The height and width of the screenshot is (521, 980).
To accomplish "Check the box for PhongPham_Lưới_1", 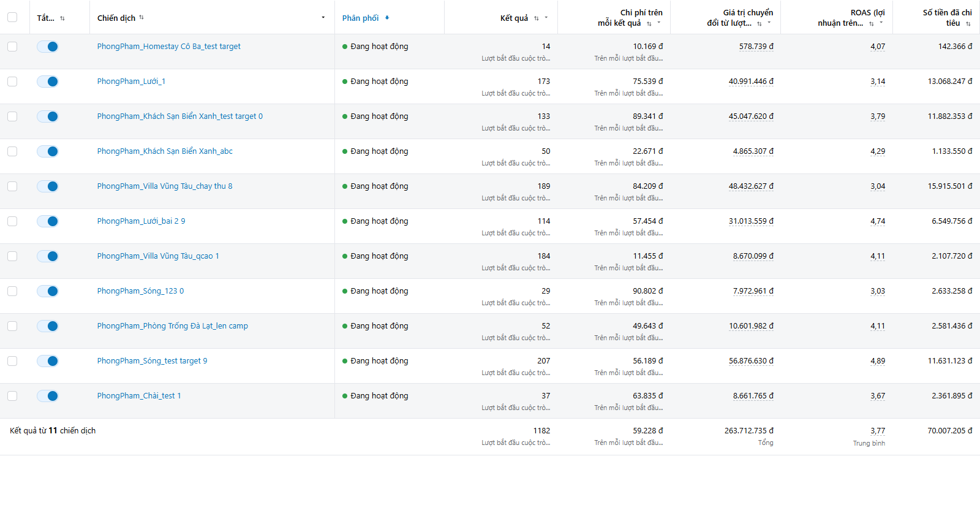I will point(12,82).
